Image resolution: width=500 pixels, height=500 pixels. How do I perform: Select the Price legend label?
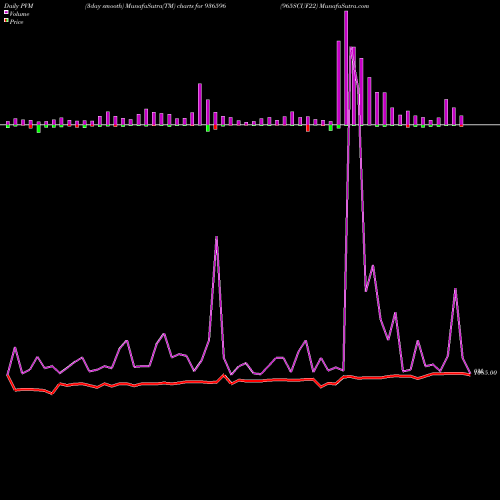16,22
